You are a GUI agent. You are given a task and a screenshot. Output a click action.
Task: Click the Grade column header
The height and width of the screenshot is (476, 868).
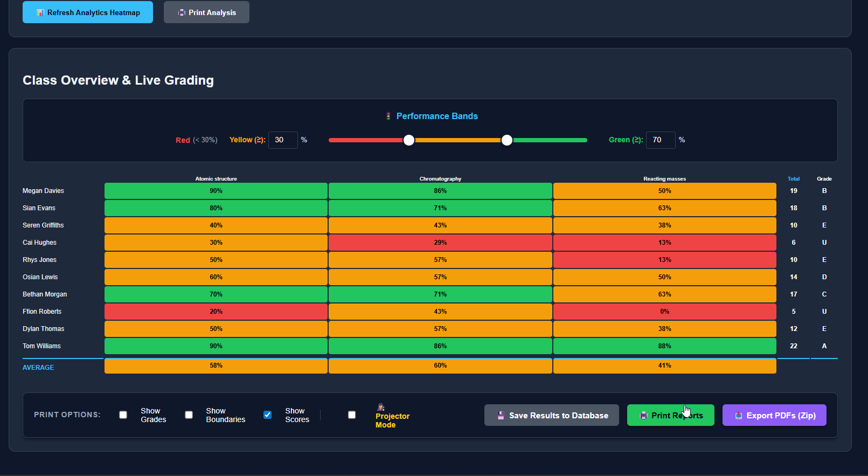point(824,178)
